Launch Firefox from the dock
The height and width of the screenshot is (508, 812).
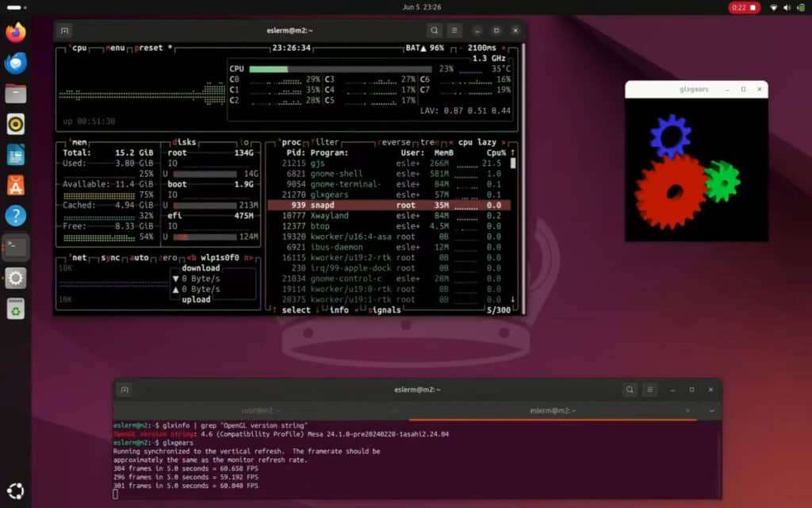point(16,33)
